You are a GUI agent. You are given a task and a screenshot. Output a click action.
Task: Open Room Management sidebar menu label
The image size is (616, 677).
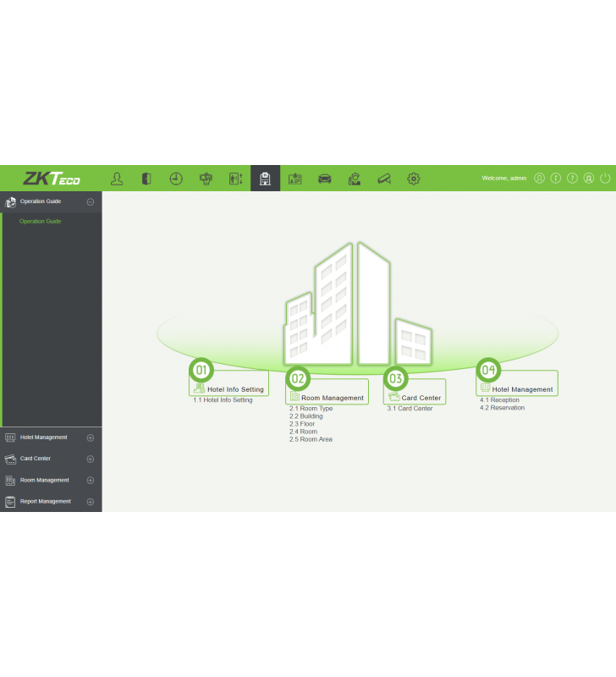(x=45, y=480)
